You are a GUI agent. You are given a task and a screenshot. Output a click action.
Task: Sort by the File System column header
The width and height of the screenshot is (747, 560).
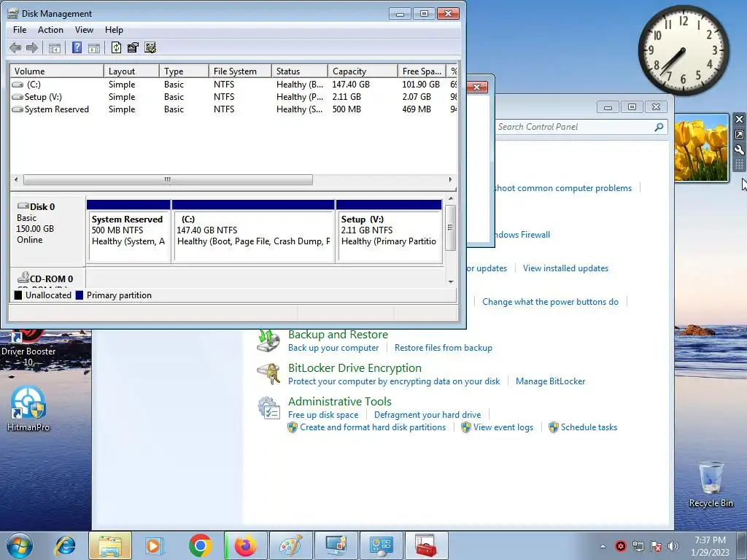pos(240,71)
